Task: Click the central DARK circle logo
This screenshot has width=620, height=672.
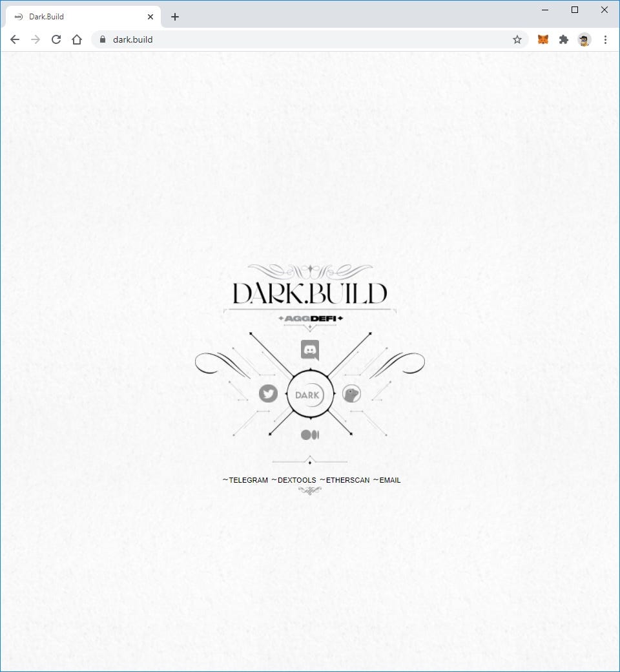Action: click(310, 394)
